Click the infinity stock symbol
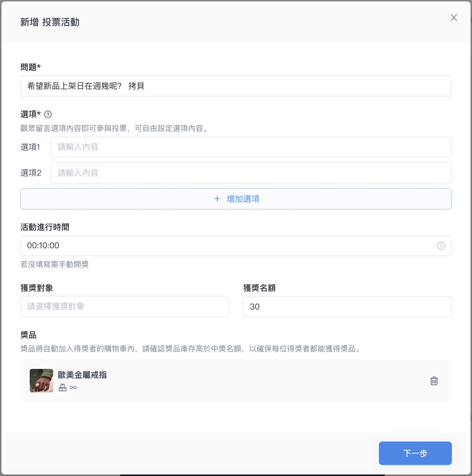This screenshot has height=476, width=472. click(73, 388)
